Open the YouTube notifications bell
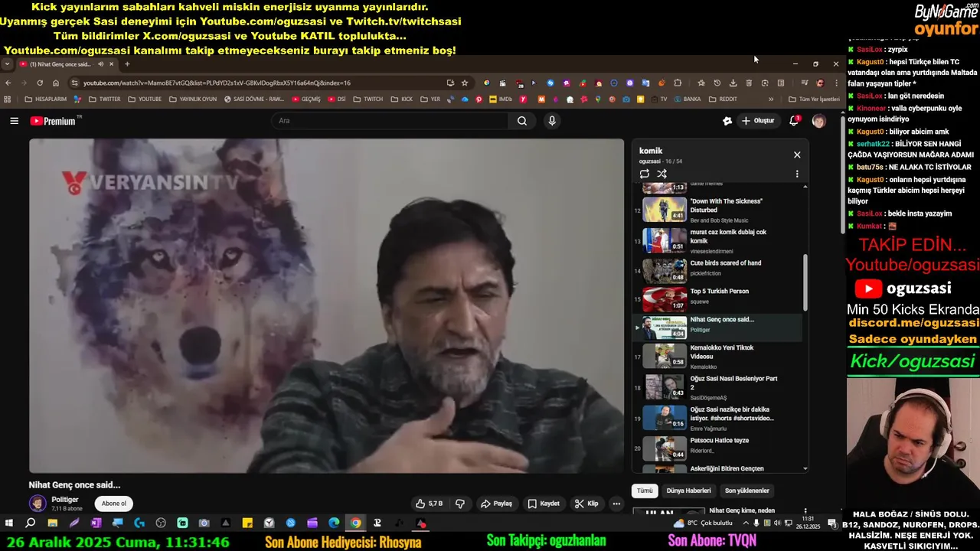This screenshot has width=980, height=551. click(x=794, y=121)
